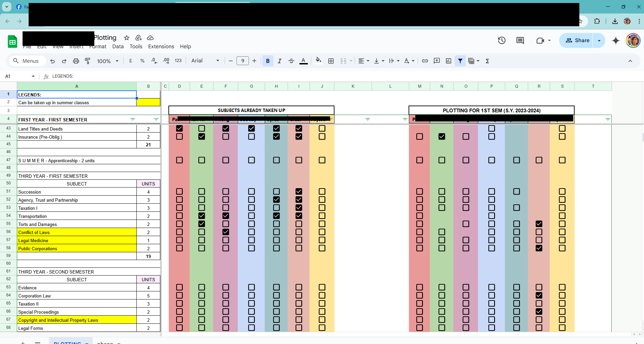The width and height of the screenshot is (644, 344).
Task: Pick a text color
Action: 303,61
